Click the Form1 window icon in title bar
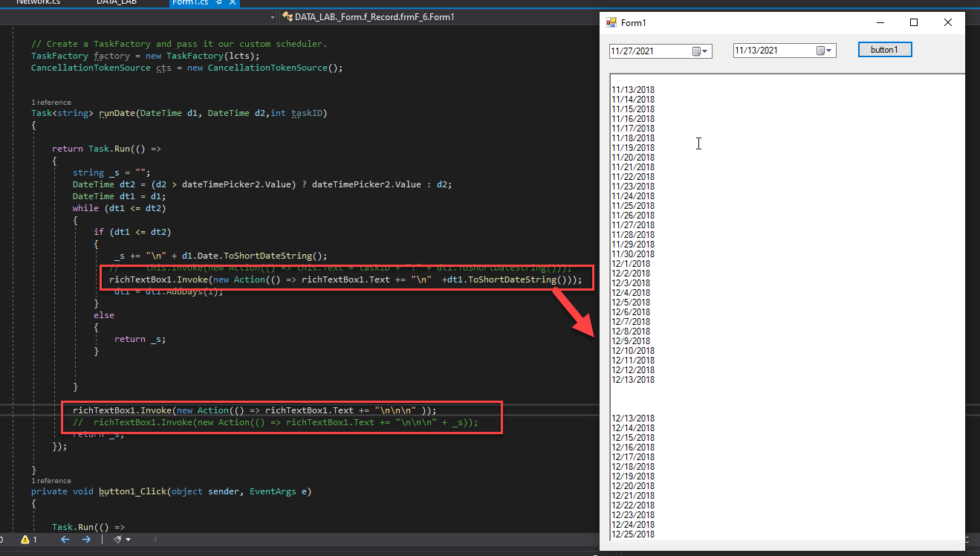Viewport: 980px width, 556px height. click(611, 22)
